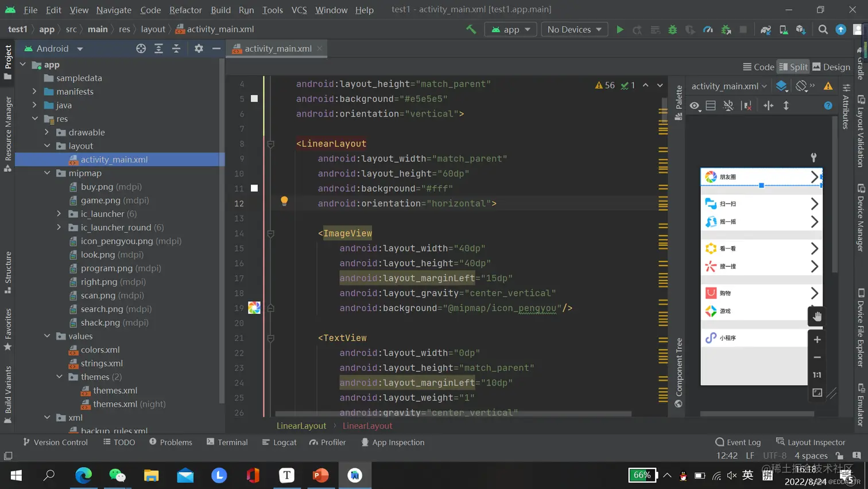Click the Make Project hammer icon
The height and width of the screenshot is (489, 868).
pyautogui.click(x=471, y=29)
